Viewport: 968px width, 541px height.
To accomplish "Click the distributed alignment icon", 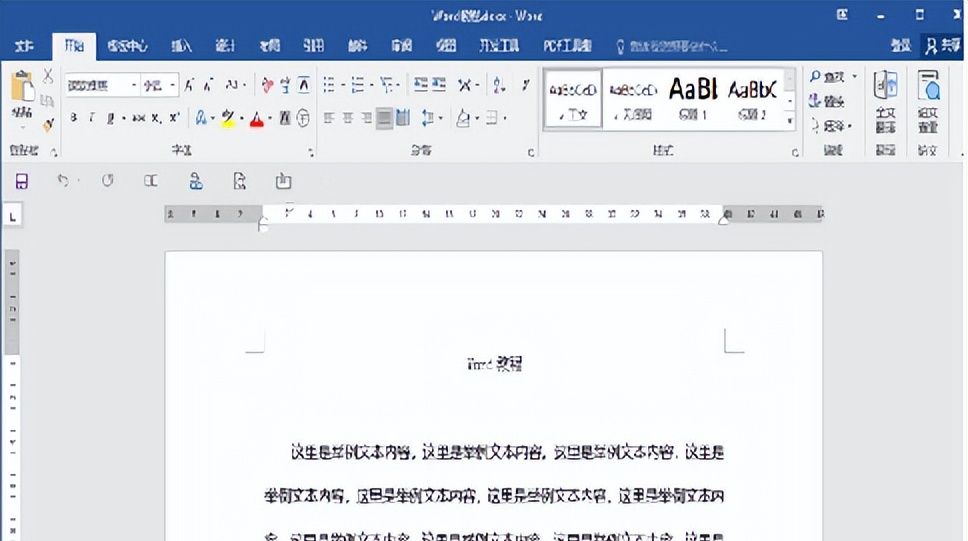I will [x=403, y=117].
